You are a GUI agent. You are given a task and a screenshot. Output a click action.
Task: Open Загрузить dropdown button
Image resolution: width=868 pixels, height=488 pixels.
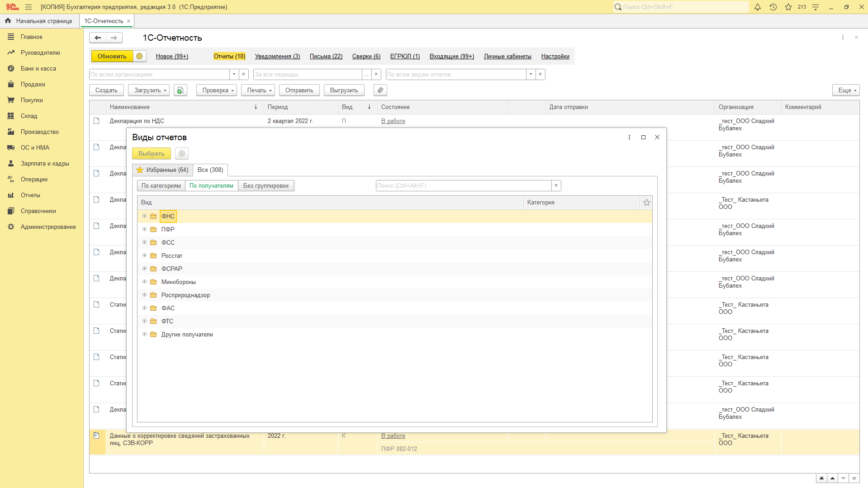pos(149,90)
